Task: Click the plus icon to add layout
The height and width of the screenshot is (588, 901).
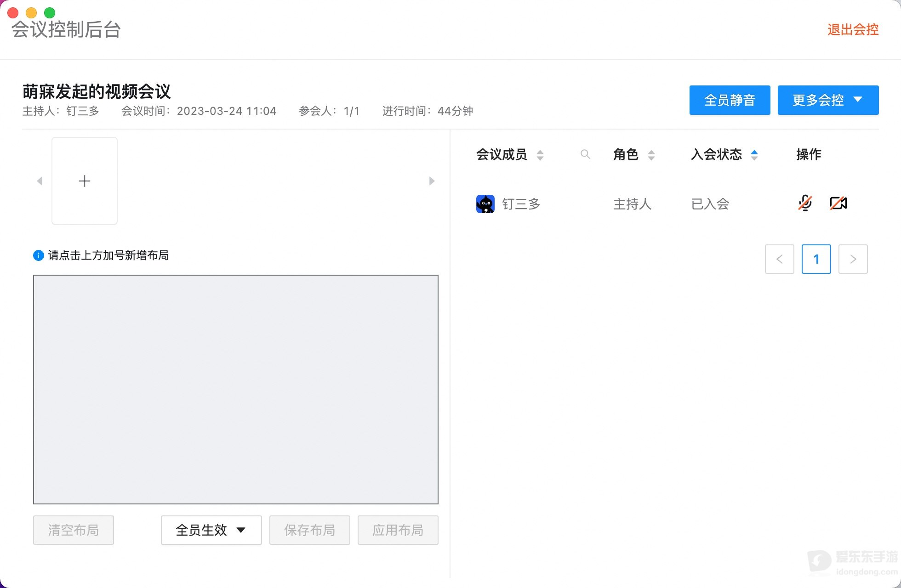Action: pos(85,181)
